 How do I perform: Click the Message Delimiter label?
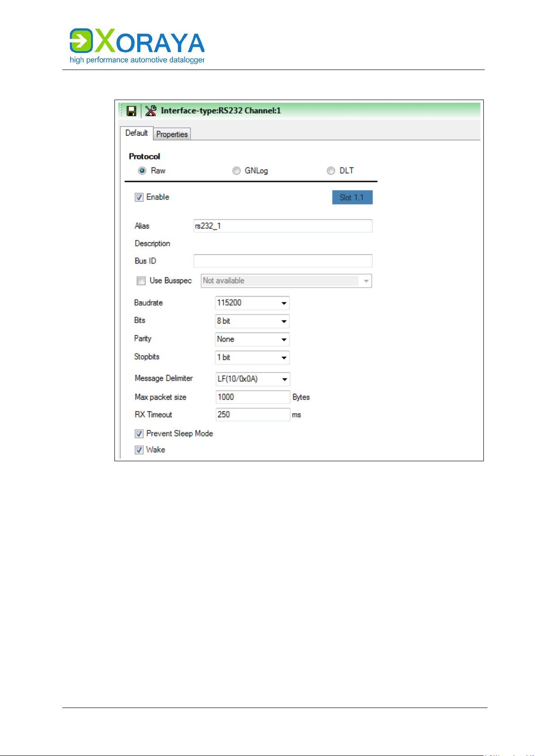(x=164, y=379)
